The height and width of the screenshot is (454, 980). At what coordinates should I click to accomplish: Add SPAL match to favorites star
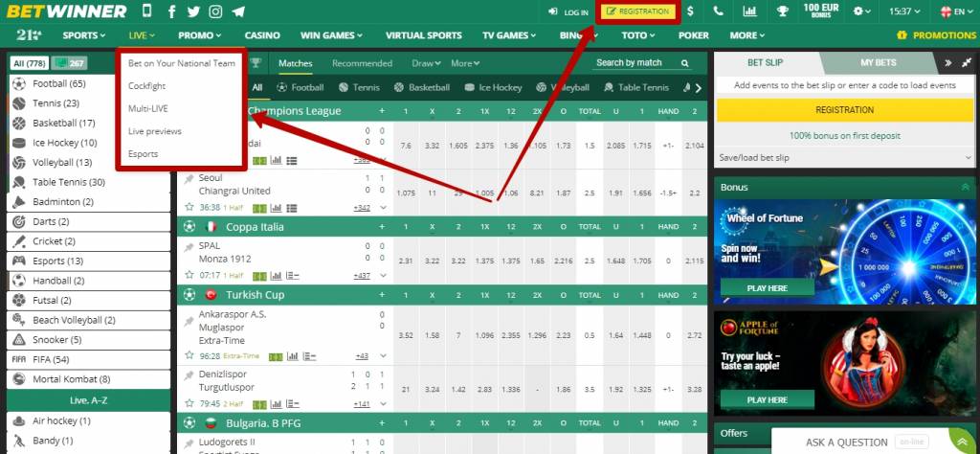(x=189, y=275)
